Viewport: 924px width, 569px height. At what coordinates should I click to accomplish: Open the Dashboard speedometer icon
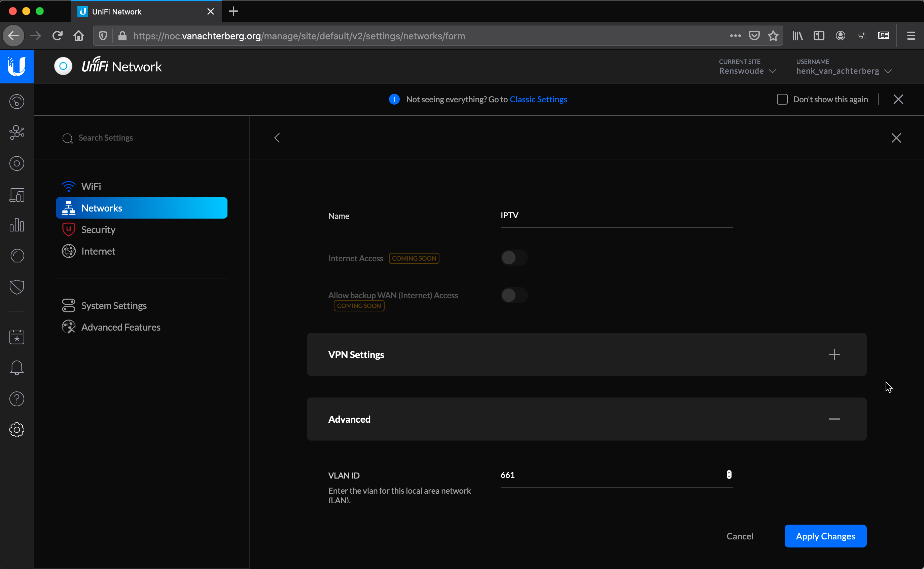(16, 101)
